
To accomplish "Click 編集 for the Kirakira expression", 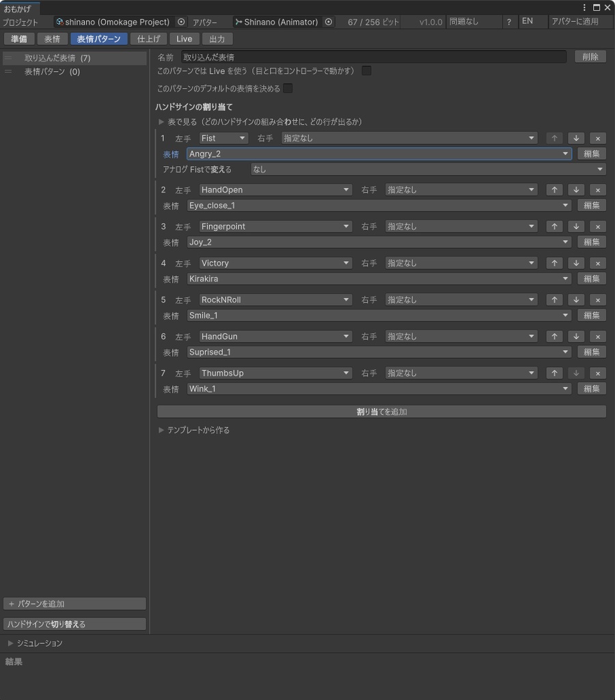I will point(591,279).
